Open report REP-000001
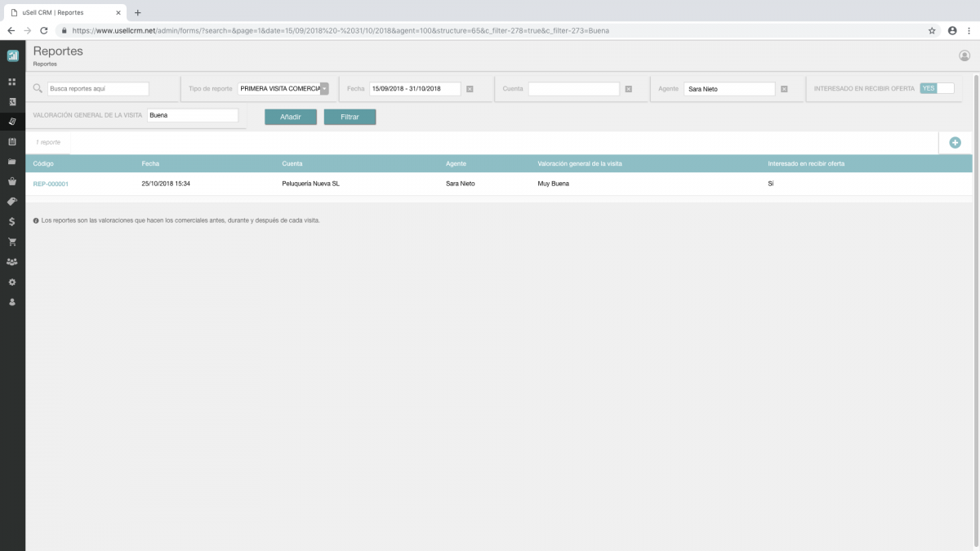 (x=50, y=184)
